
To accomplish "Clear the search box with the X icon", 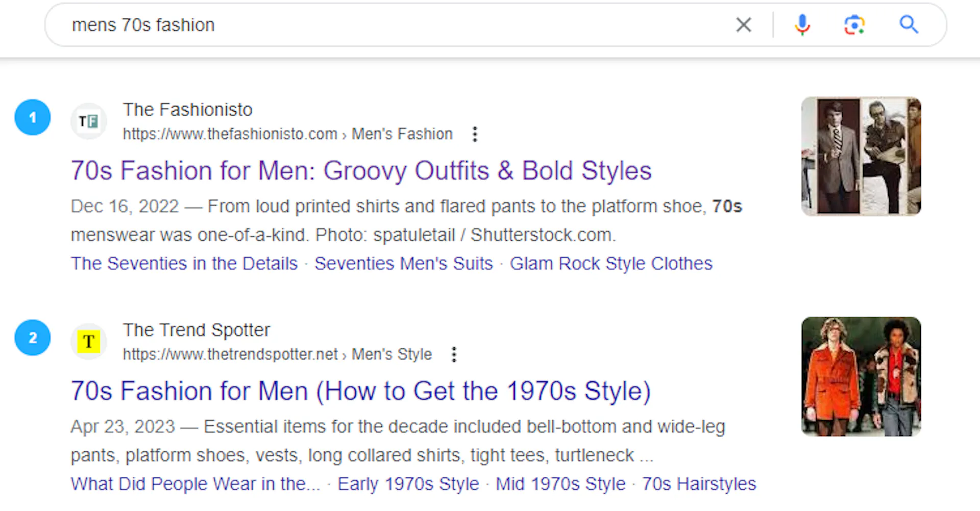I will 744,24.
